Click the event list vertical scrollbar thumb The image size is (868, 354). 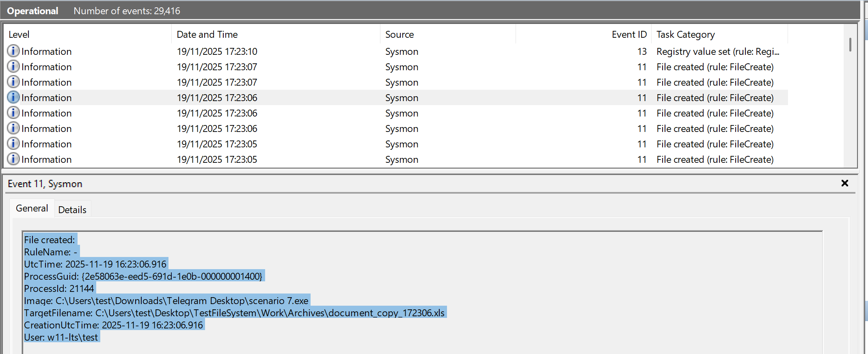coord(850,45)
